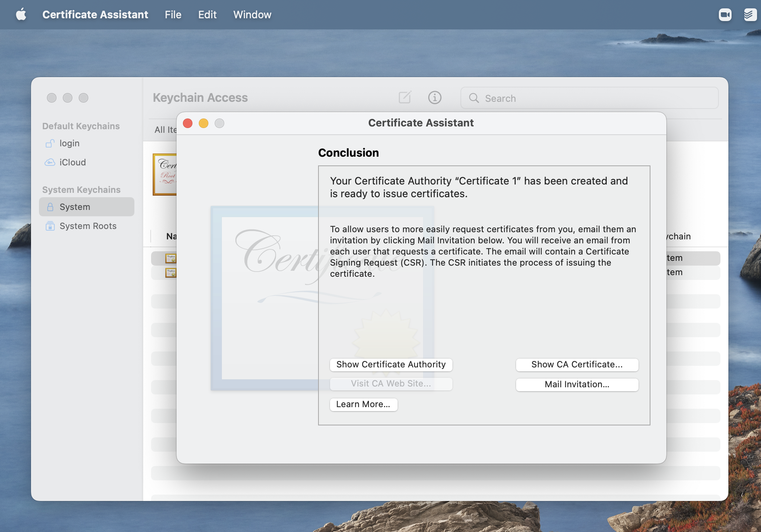This screenshot has width=761, height=532.
Task: Click Show Certificate Authority button
Action: point(391,365)
